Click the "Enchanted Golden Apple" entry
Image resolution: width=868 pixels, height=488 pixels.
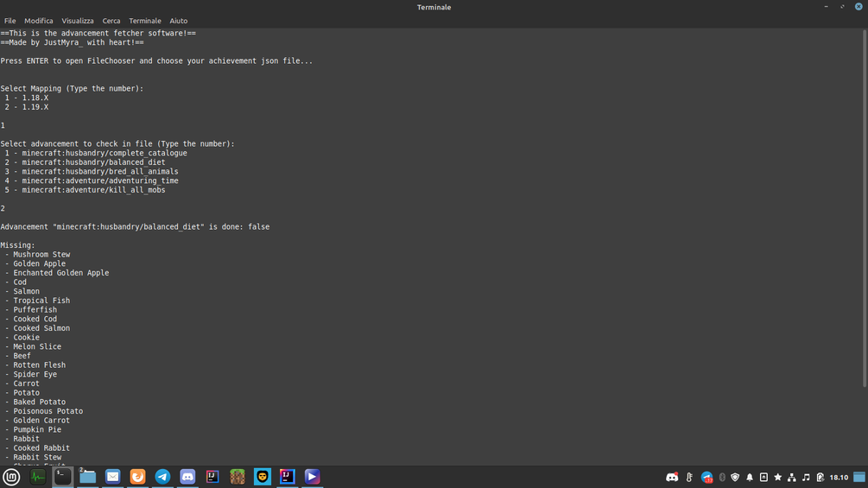61,273
